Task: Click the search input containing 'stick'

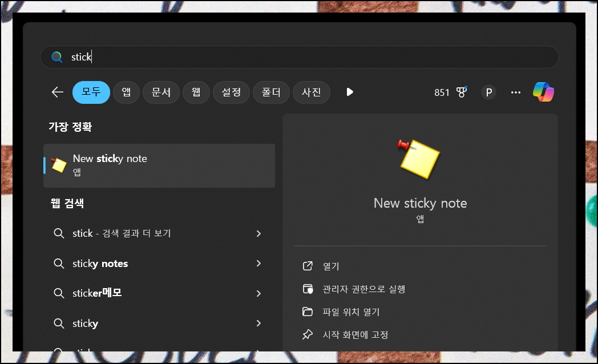Action: point(300,57)
